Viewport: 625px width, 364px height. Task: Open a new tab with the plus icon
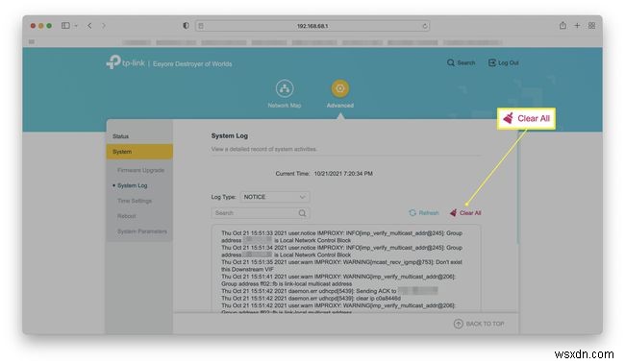click(x=577, y=26)
